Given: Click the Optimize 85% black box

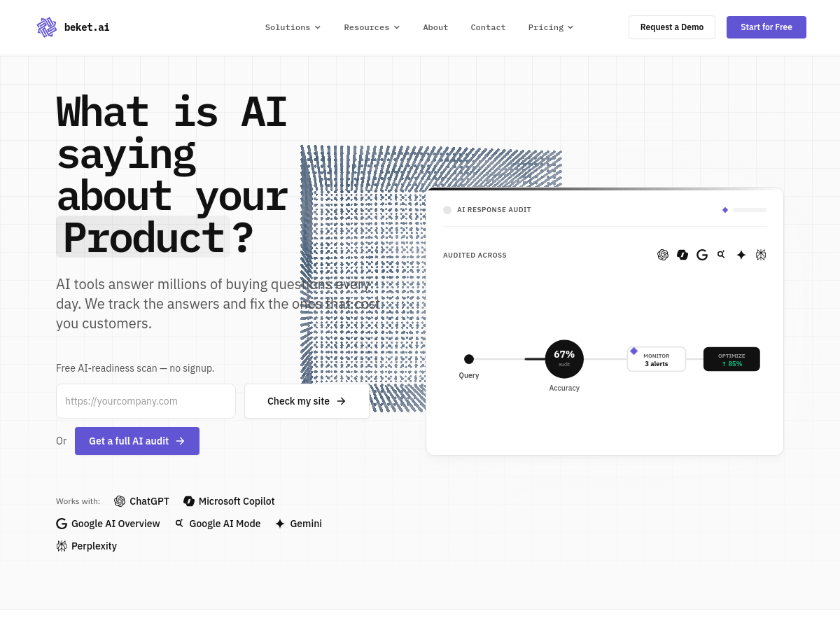Looking at the screenshot, I should [731, 359].
